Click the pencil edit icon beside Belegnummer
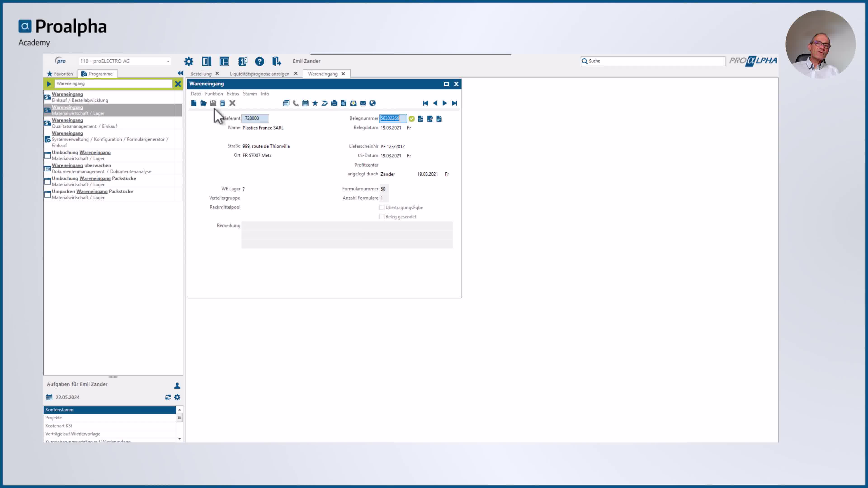The width and height of the screenshot is (868, 488). coord(430,119)
